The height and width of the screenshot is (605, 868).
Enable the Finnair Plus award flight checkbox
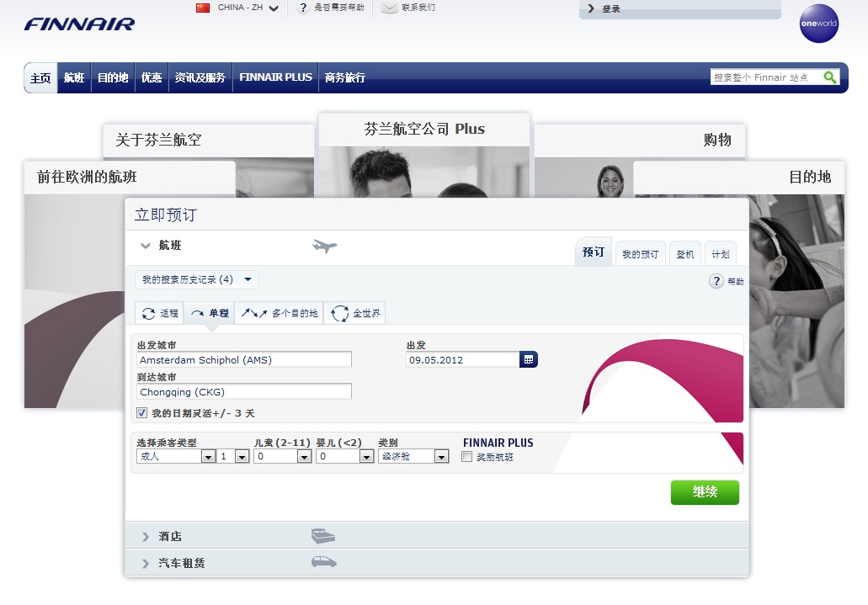[467, 457]
